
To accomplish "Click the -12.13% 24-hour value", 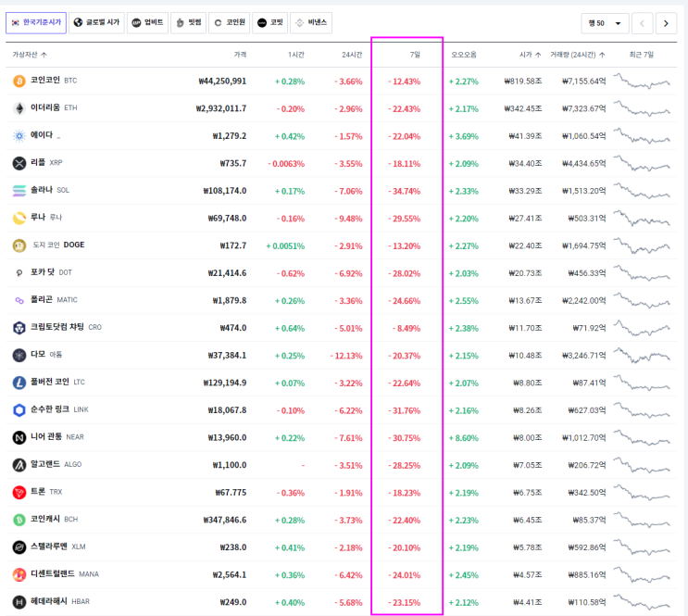I will click(346, 356).
